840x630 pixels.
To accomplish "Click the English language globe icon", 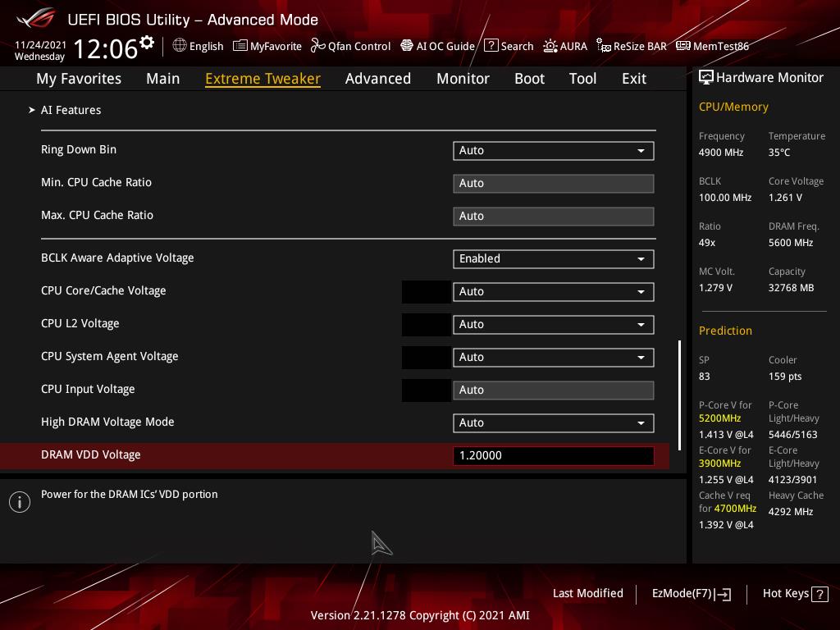I will 180,46.
